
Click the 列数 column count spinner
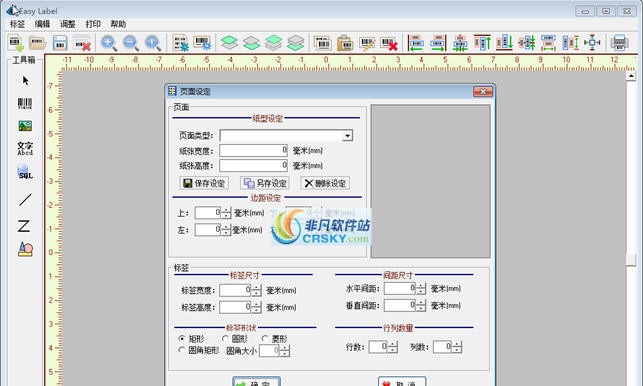click(x=457, y=347)
